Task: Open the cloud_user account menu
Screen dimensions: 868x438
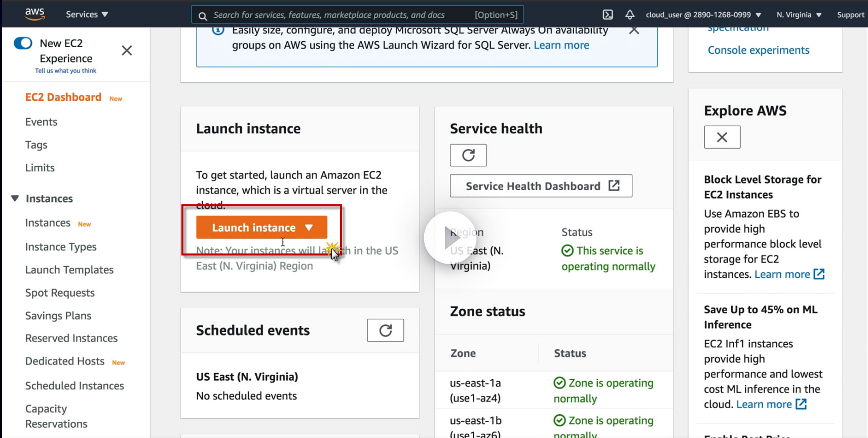Action: coord(703,15)
